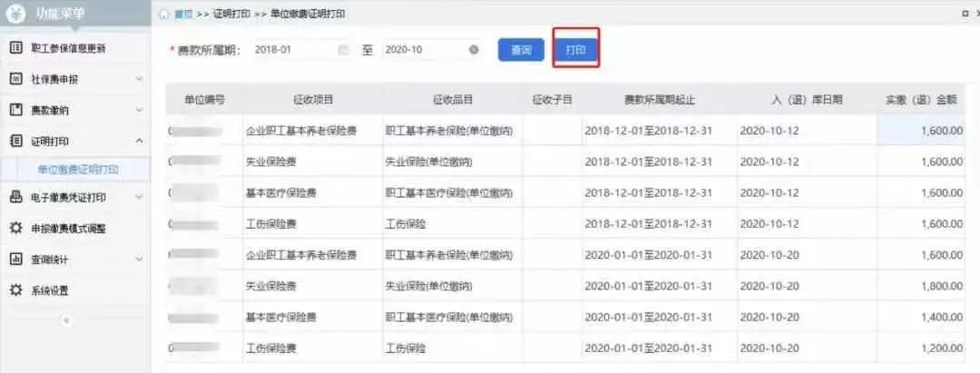Collapse the sidebar with bottom arrow handle
The image size is (980, 373).
(x=65, y=320)
